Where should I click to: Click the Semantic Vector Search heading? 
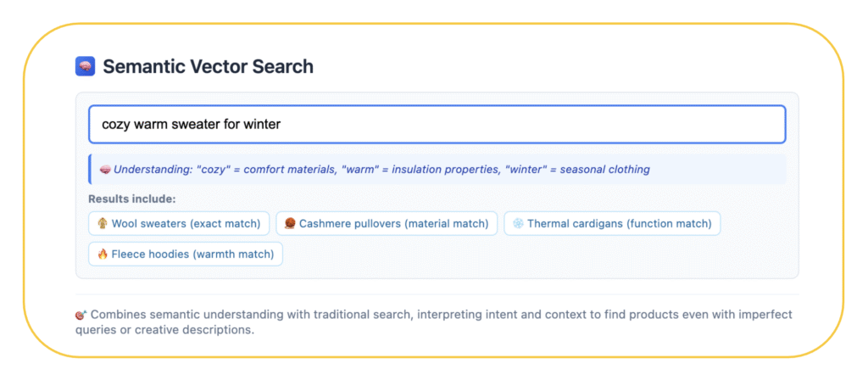(209, 66)
